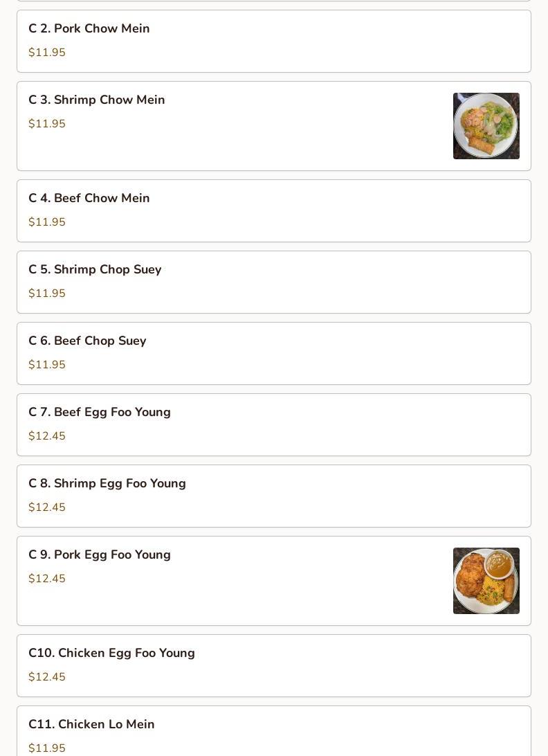Click the $11.95 price of Beef Chop Suey
This screenshot has width=548, height=756.
click(47, 364)
